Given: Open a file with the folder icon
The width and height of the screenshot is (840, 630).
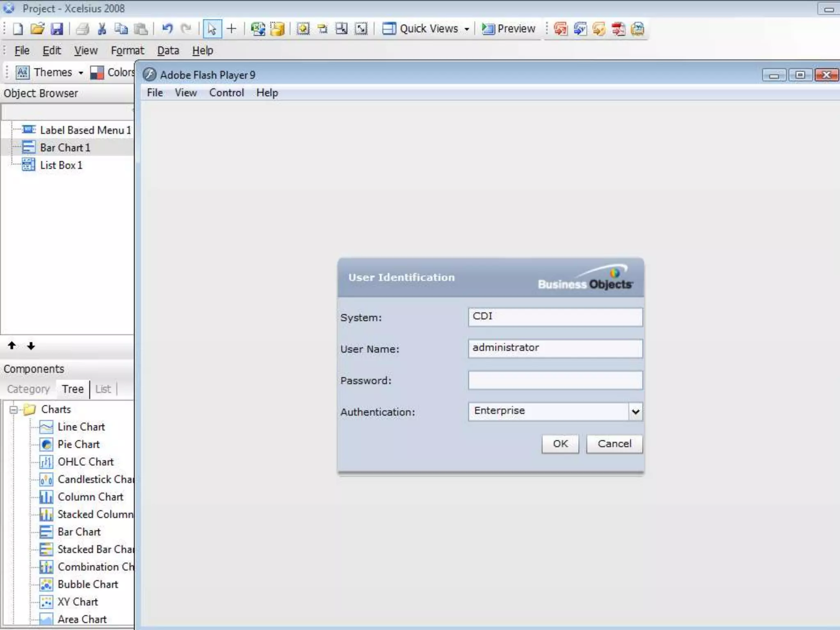Looking at the screenshot, I should pyautogui.click(x=37, y=29).
